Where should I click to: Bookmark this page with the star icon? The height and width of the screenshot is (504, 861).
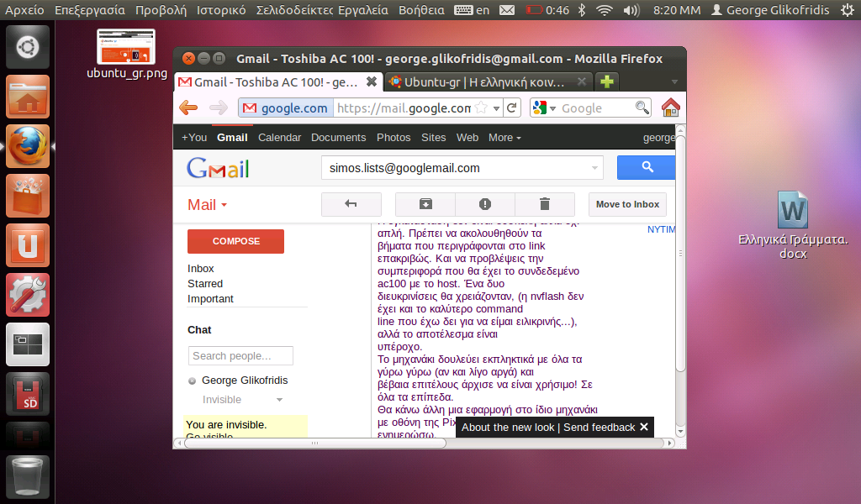[x=481, y=108]
